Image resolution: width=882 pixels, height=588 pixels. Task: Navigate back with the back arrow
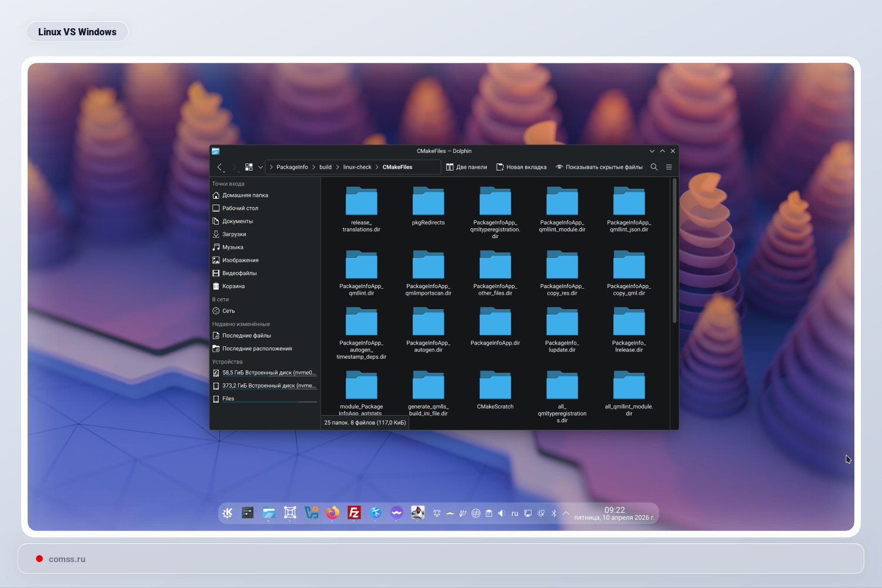219,167
